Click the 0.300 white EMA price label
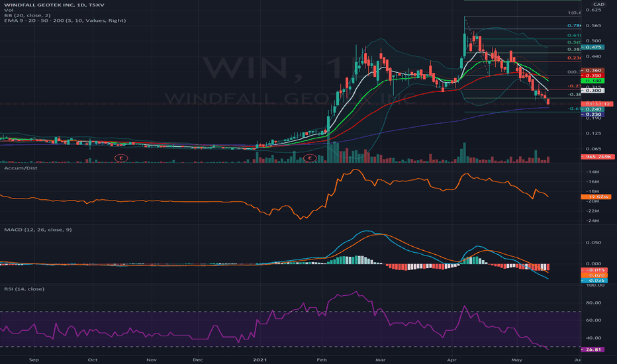This screenshot has width=617, height=364. (x=593, y=91)
